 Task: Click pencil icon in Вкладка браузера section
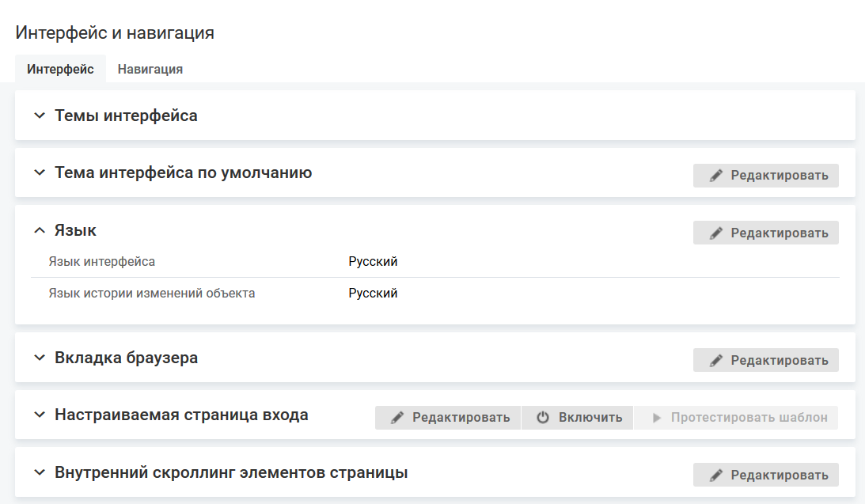[x=716, y=361]
